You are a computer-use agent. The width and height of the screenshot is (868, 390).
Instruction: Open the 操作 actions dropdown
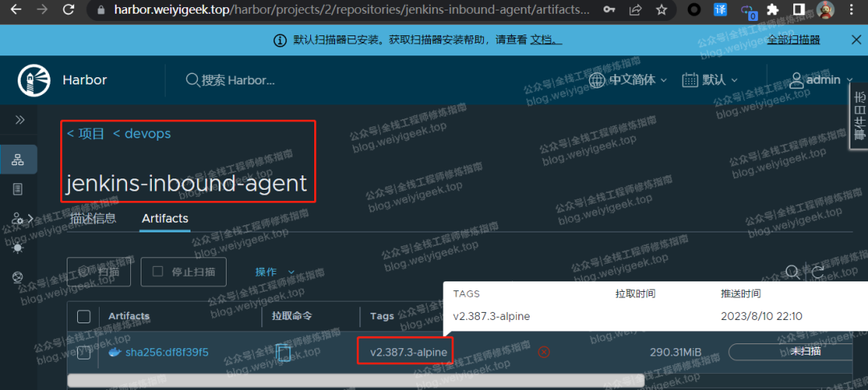(x=275, y=272)
